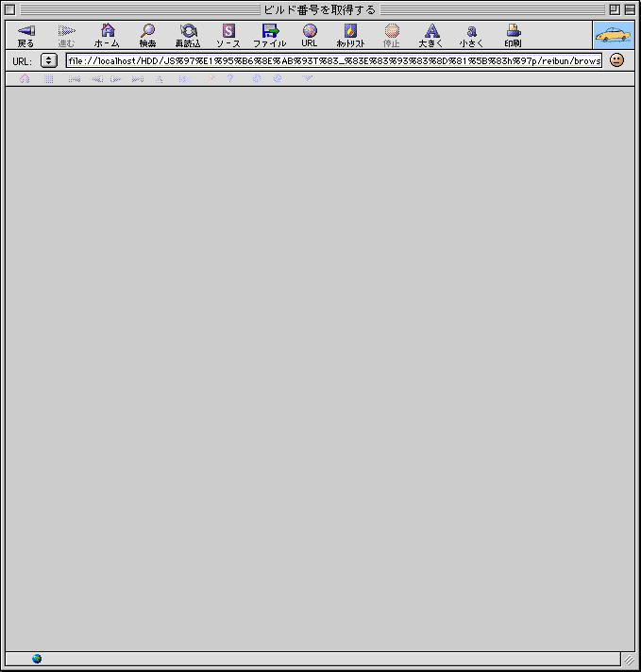This screenshot has width=641, height=672.
Task: Click the bookmark checkmark icon in link bar
Action: coord(308,78)
